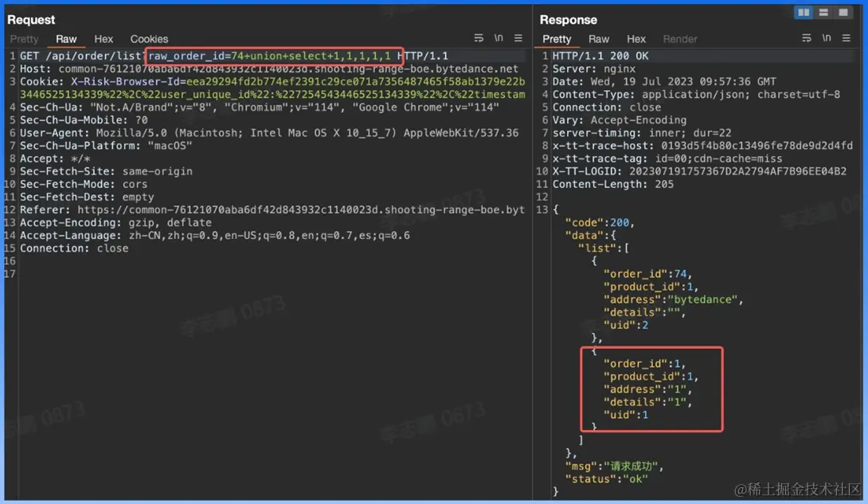Click the "list":[ JSON key
This screenshot has height=504, width=868.
click(x=604, y=248)
